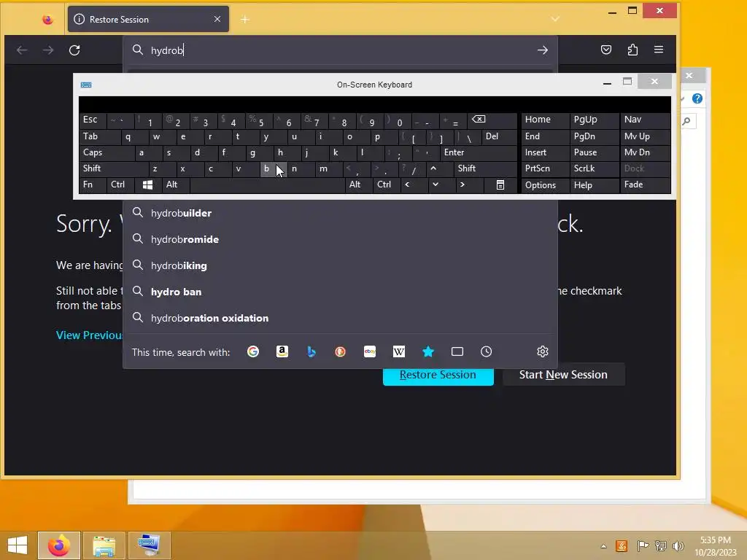Viewport: 747px width, 560px height.
Task: Click the spacebar on on-screen keyboard
Action: (x=267, y=184)
